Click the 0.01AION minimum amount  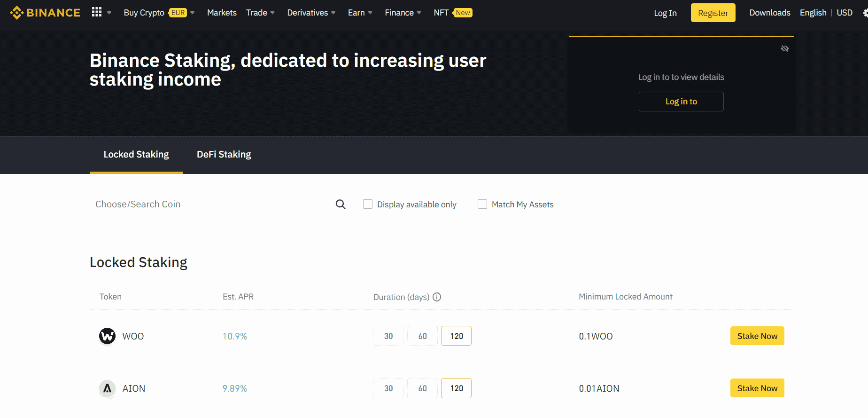click(x=599, y=388)
